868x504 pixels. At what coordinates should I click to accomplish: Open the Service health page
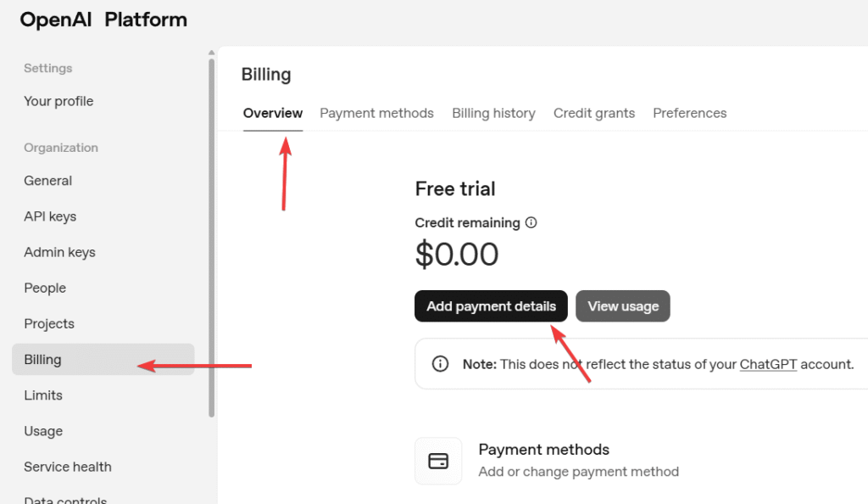[x=68, y=467]
